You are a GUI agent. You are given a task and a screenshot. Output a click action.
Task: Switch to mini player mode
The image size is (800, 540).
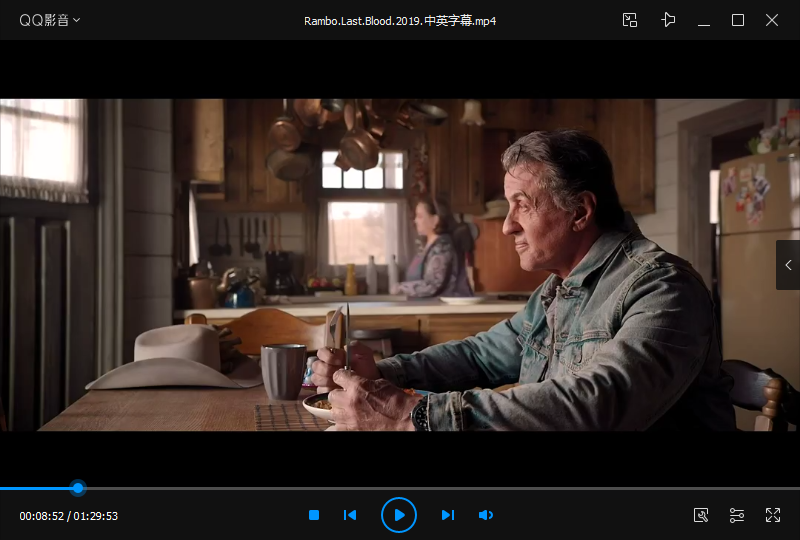coord(630,20)
